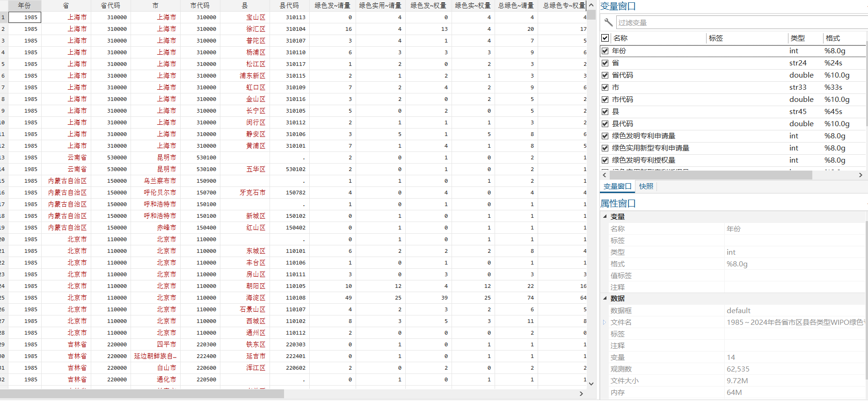Select the 徐汇区 cell

(x=245, y=29)
